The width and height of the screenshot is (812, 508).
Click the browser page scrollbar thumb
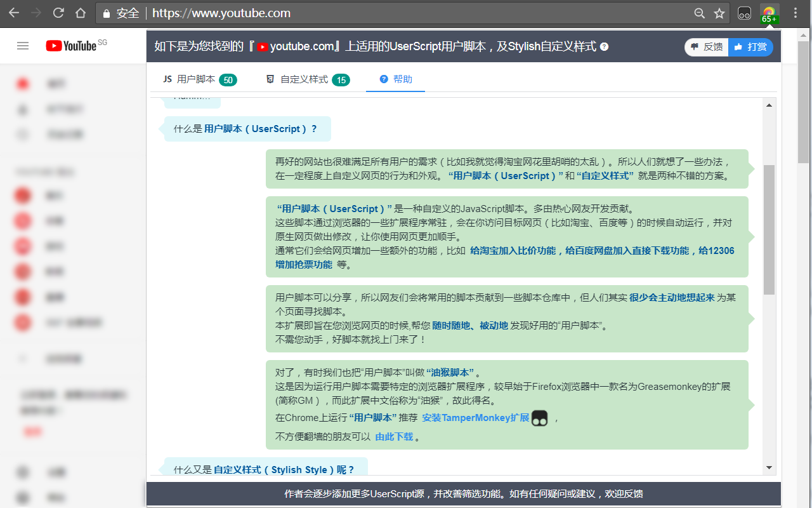click(x=804, y=102)
